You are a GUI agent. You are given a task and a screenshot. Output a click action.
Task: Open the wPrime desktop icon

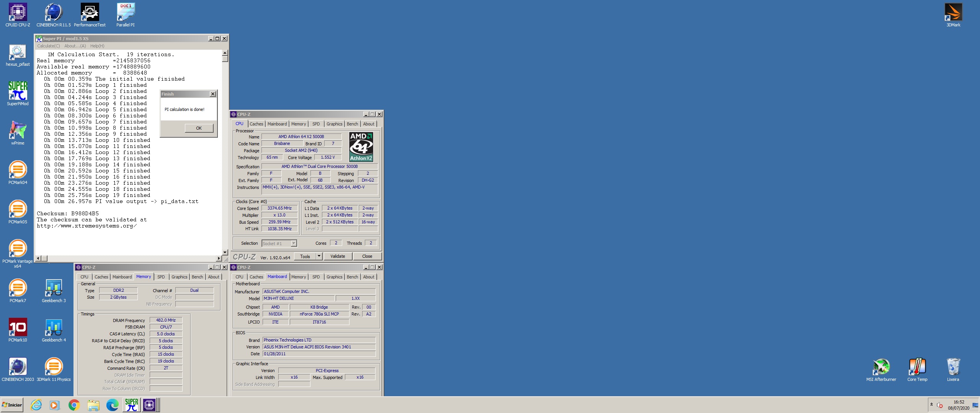tap(18, 133)
